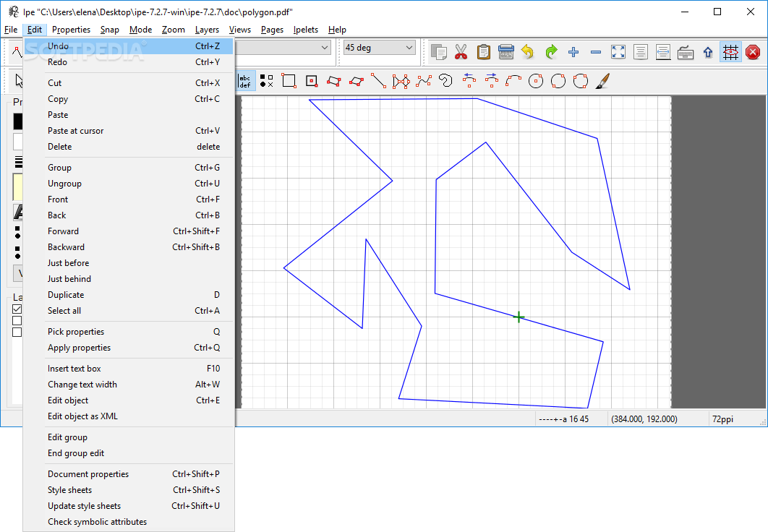Click the Cut menu entry
Viewport: 768px width, 532px height.
pyautogui.click(x=128, y=83)
